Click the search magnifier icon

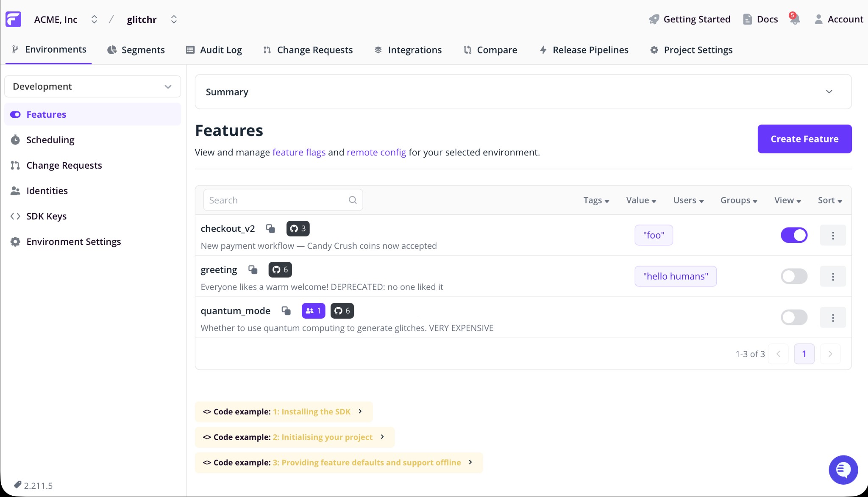pyautogui.click(x=353, y=200)
